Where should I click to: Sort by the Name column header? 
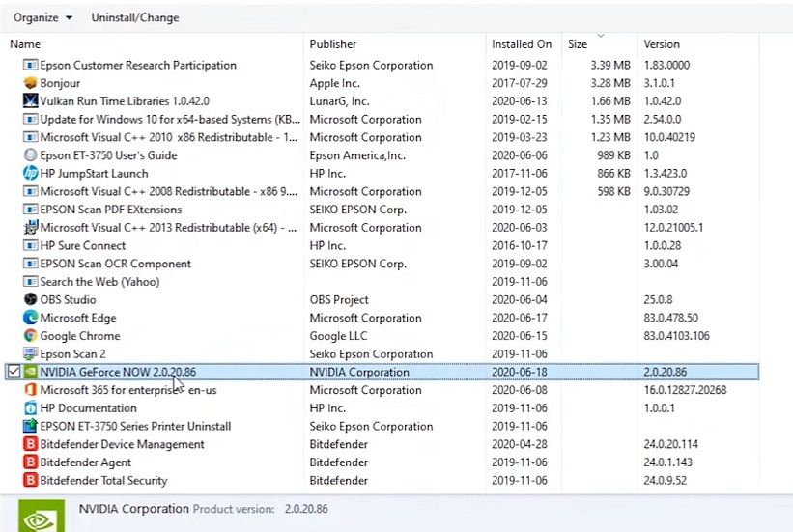pyautogui.click(x=25, y=44)
